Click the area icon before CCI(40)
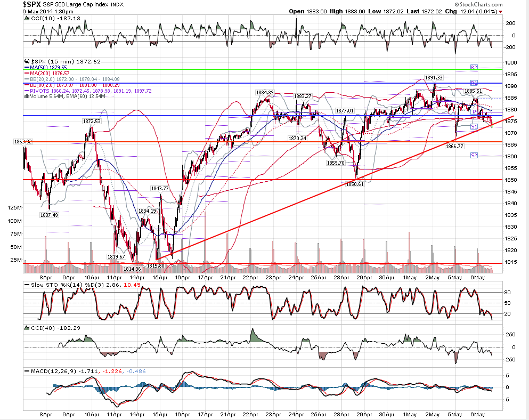Viewport: 529px width, 420px height. click(x=27, y=328)
